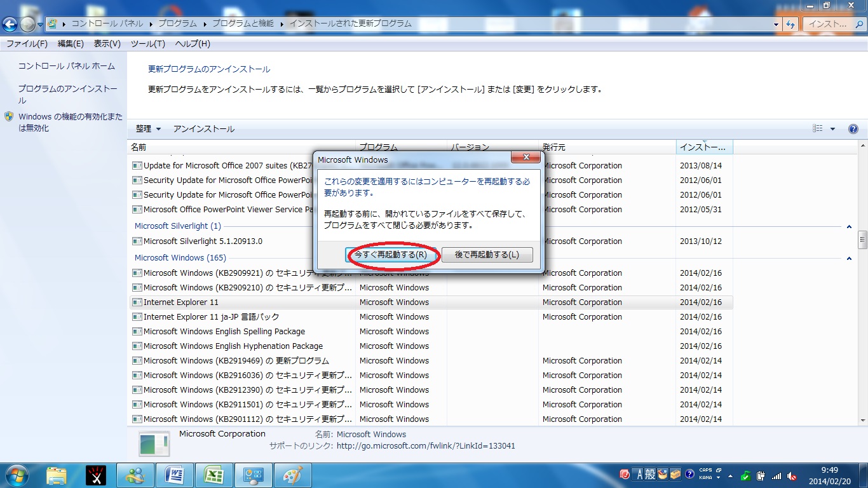Select Internet Explorer 11 ja-JP 言語パック row

click(x=431, y=317)
